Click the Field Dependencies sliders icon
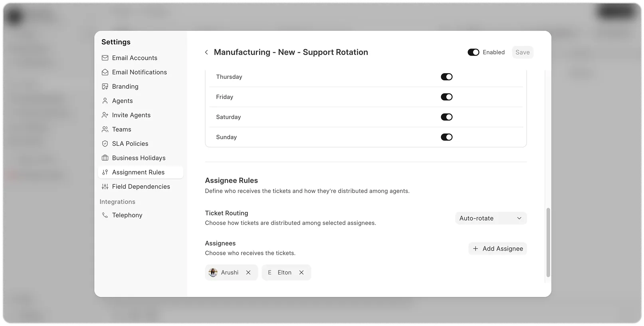644x326 pixels. click(x=105, y=187)
